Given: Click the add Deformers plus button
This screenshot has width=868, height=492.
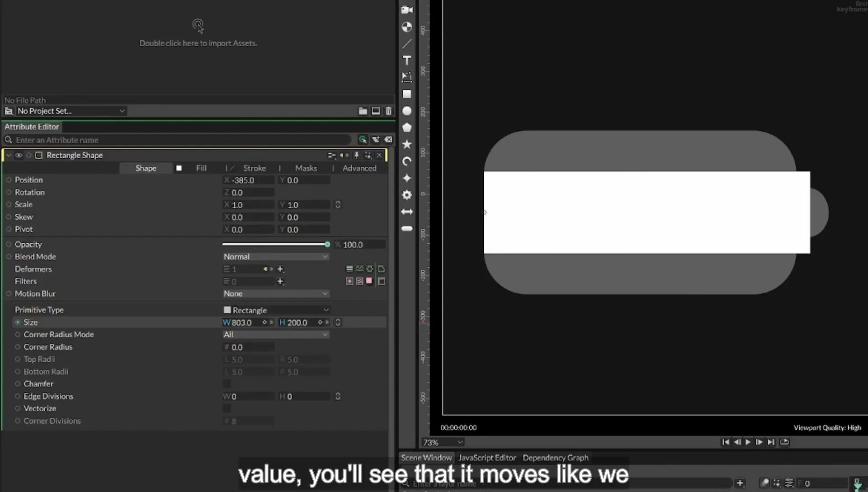Looking at the screenshot, I should coord(280,269).
